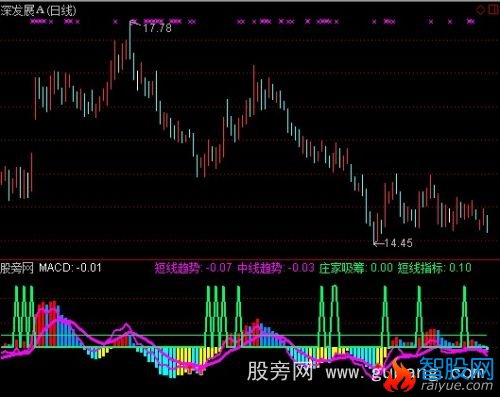500x397 pixels.
Task: Click the 股旁网 indicator name label
Action: pyautogui.click(x=17, y=268)
